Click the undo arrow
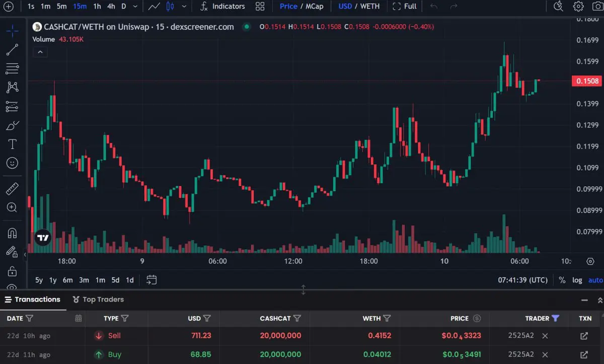Image resolution: width=604 pixels, height=364 pixels. click(x=434, y=7)
